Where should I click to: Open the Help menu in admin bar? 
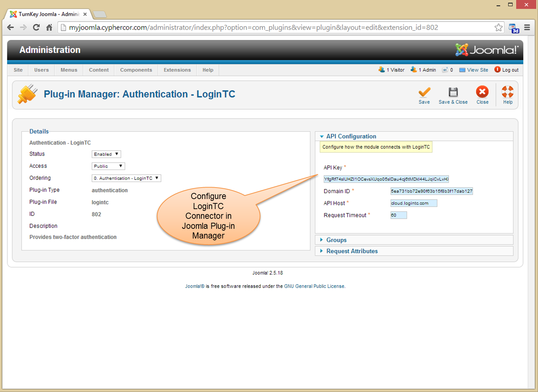[208, 70]
